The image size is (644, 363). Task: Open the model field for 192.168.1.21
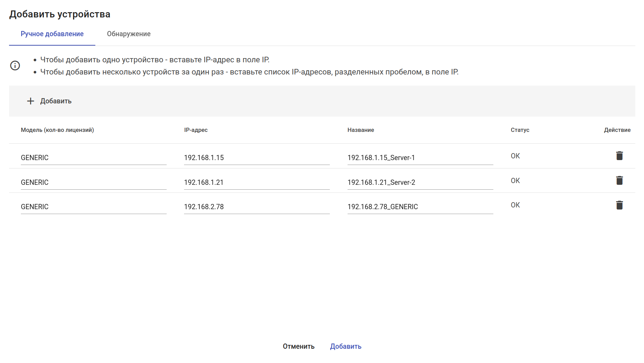click(93, 182)
